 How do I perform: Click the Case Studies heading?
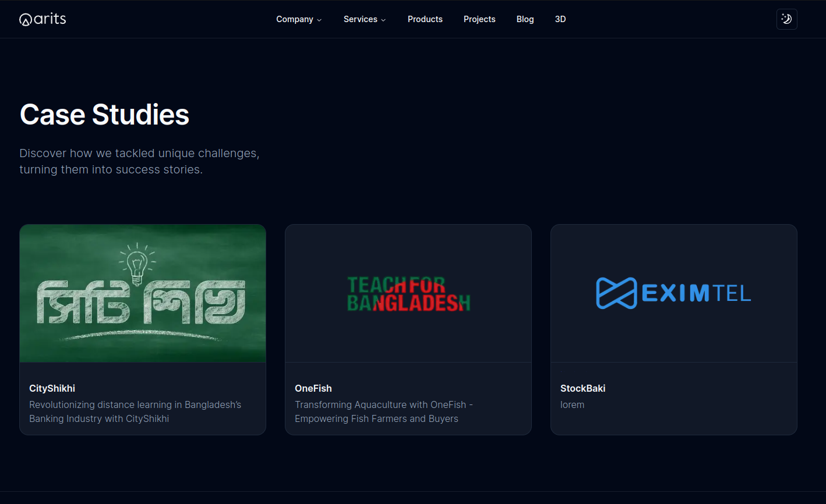tap(104, 115)
